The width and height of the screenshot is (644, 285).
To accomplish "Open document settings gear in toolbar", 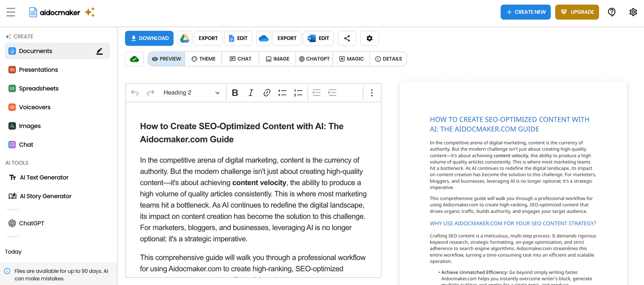I will [369, 38].
